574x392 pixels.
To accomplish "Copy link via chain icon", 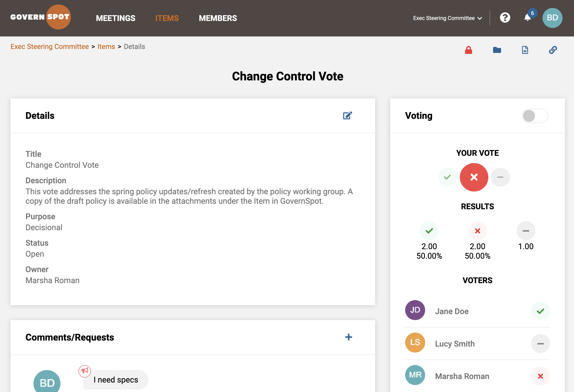I will (x=553, y=50).
